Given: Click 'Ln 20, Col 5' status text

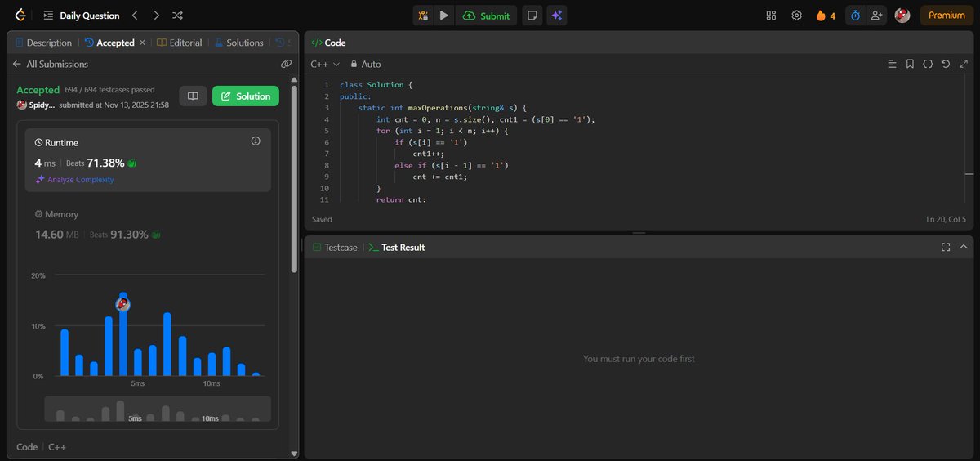Looking at the screenshot, I should point(946,219).
